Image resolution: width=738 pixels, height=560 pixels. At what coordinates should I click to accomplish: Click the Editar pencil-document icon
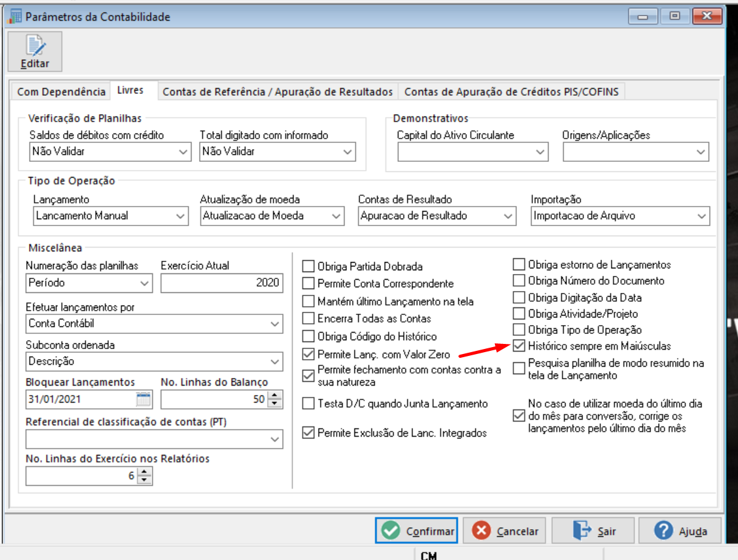tap(35, 45)
